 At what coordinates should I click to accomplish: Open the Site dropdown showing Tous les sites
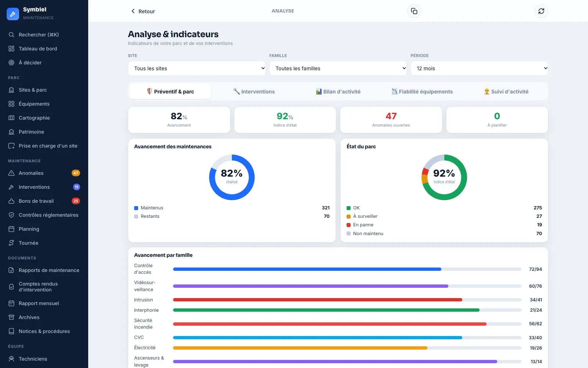(197, 68)
